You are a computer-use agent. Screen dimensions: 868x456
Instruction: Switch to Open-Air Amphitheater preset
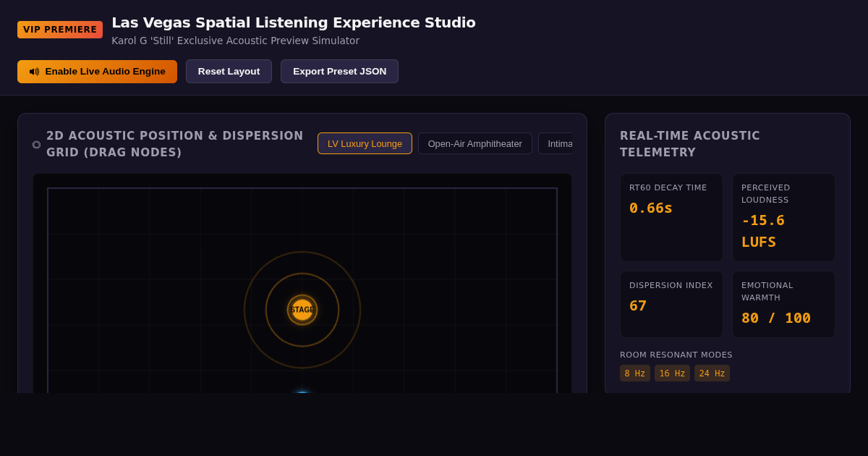point(475,143)
